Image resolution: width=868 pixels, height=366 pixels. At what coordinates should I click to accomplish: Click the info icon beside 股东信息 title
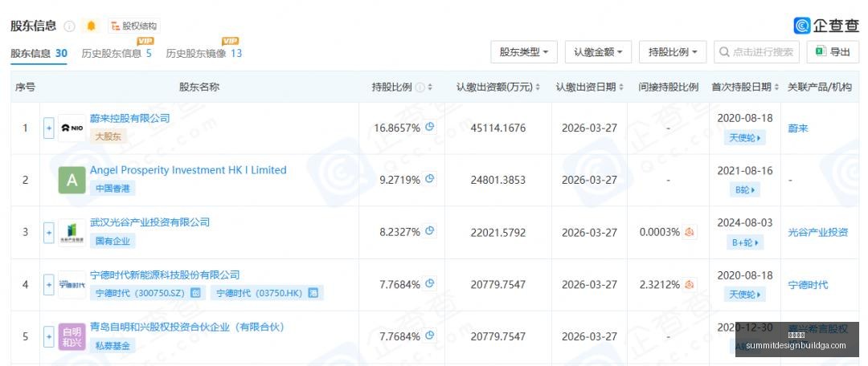69,26
